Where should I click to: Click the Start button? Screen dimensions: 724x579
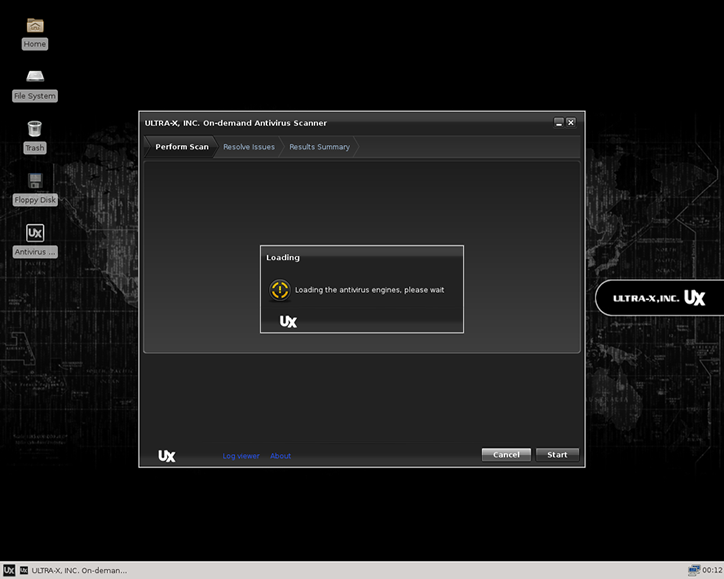[557, 455]
